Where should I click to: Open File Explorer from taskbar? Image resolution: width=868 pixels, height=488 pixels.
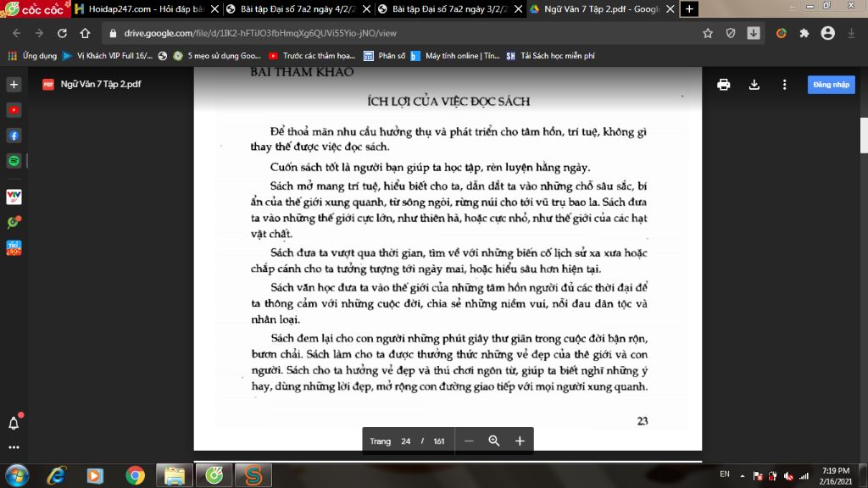point(175,475)
